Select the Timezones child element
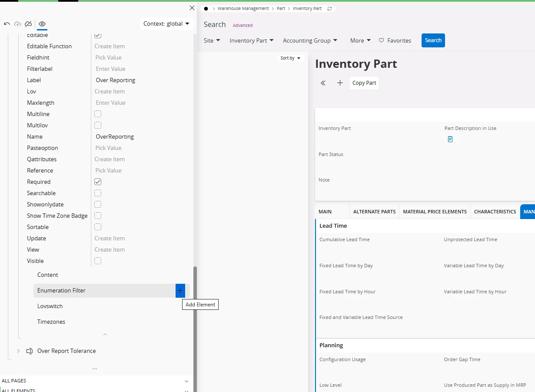Screen dimensions: 535x392 click(x=51, y=322)
